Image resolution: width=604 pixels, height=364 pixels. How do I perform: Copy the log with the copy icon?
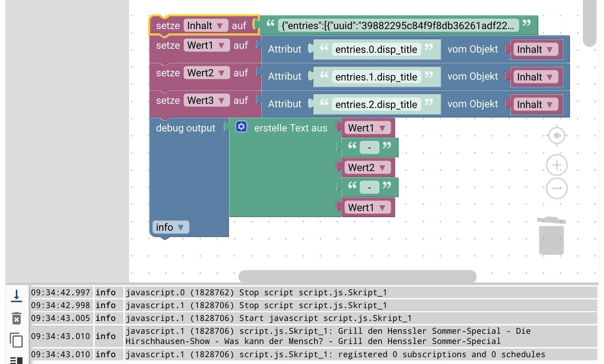point(16,340)
